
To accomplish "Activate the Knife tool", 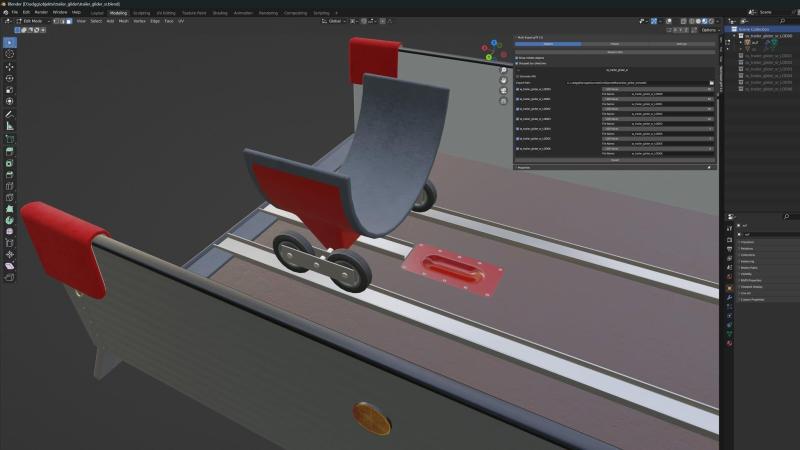I will pyautogui.click(x=10, y=197).
